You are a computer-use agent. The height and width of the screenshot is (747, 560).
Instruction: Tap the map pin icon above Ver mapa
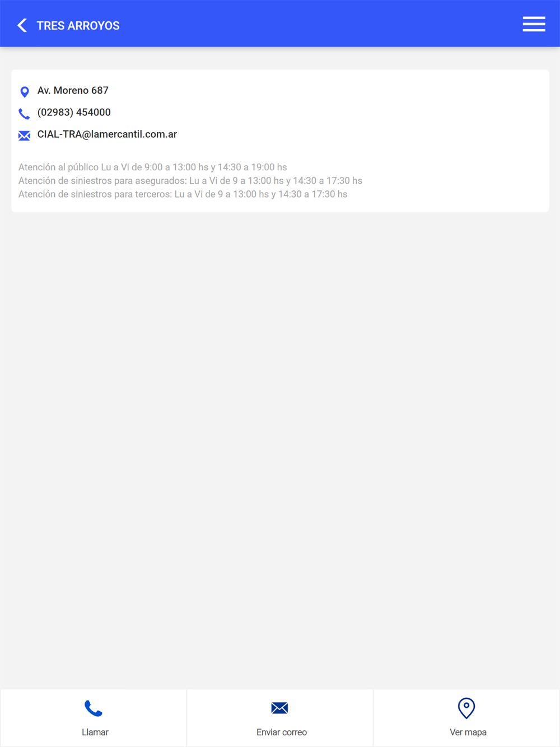pos(466,708)
